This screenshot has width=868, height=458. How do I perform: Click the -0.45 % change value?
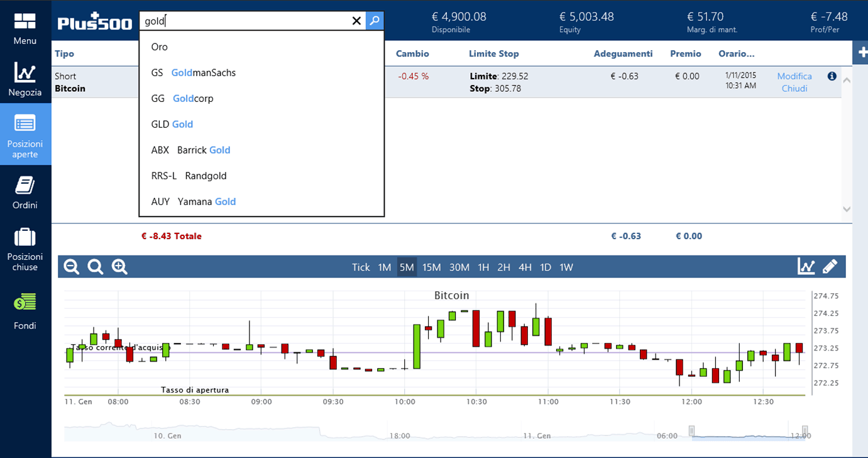tap(413, 76)
